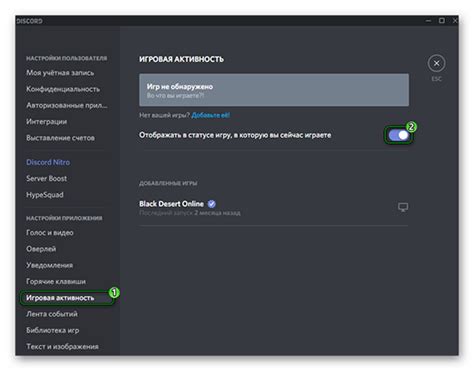Open 'Библиотека игр' settings
The width and height of the screenshot is (474, 371).
(x=53, y=330)
